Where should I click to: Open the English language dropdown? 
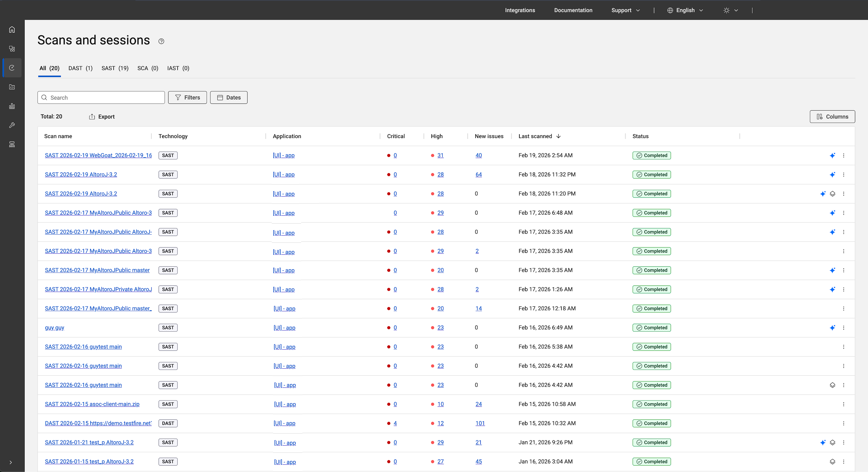coord(685,10)
